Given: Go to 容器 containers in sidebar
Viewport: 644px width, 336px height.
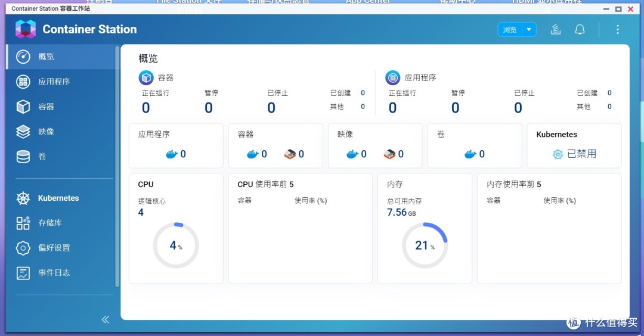Looking at the screenshot, I should [x=60, y=107].
